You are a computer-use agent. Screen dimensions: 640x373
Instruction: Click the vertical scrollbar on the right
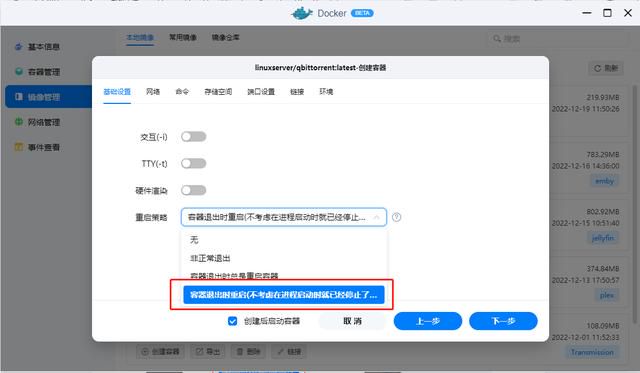coord(635,204)
